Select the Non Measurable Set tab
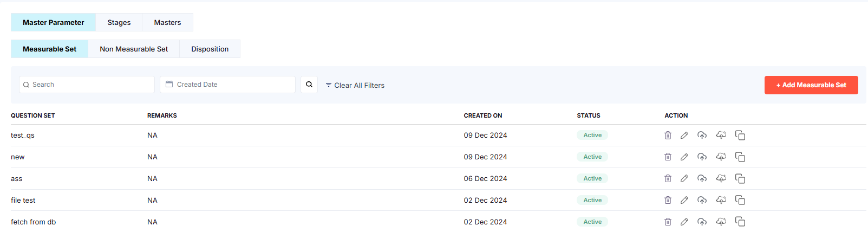 point(134,49)
